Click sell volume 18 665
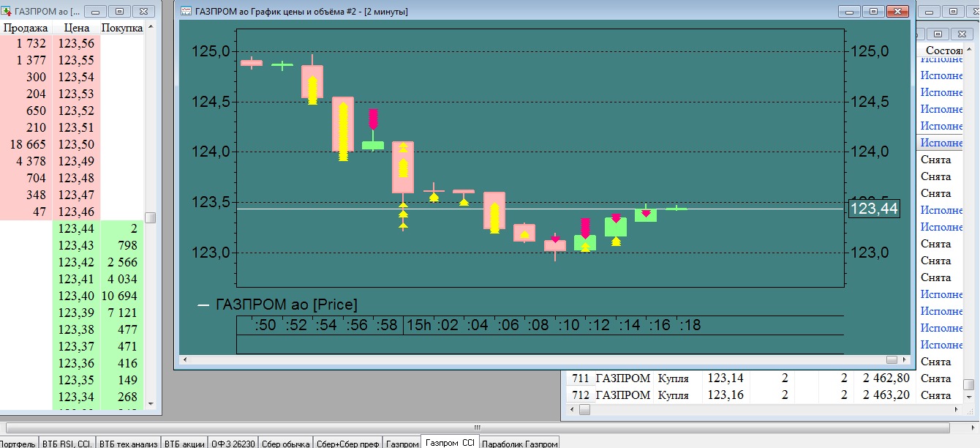 tap(29, 145)
